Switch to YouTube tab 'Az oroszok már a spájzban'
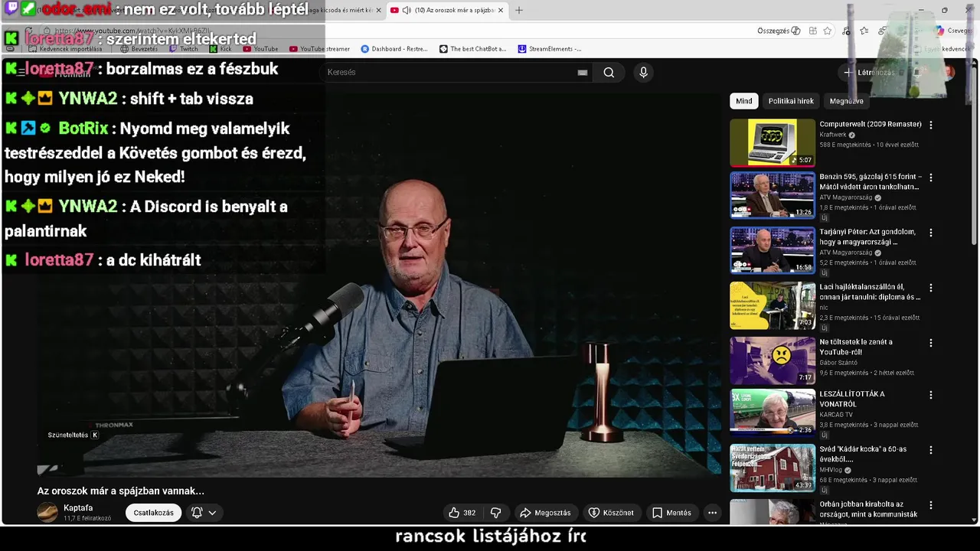 point(448,10)
